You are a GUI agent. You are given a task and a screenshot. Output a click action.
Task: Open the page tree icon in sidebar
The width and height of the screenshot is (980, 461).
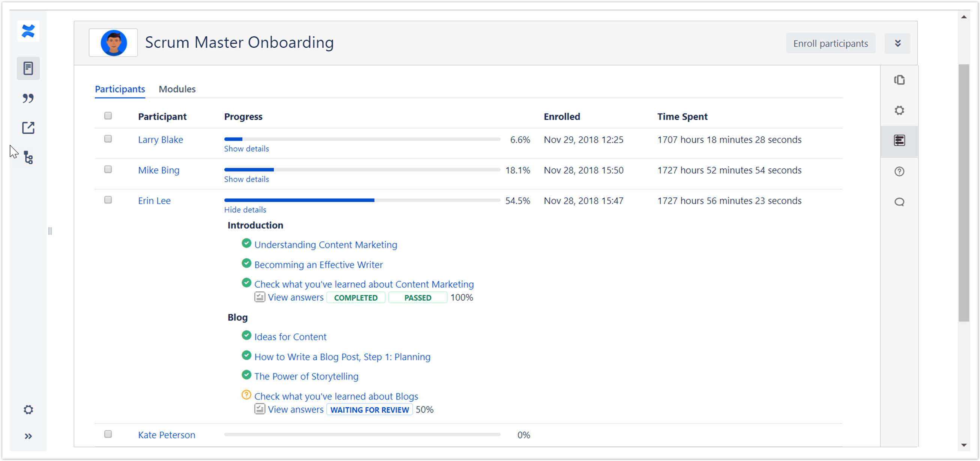coord(29,158)
